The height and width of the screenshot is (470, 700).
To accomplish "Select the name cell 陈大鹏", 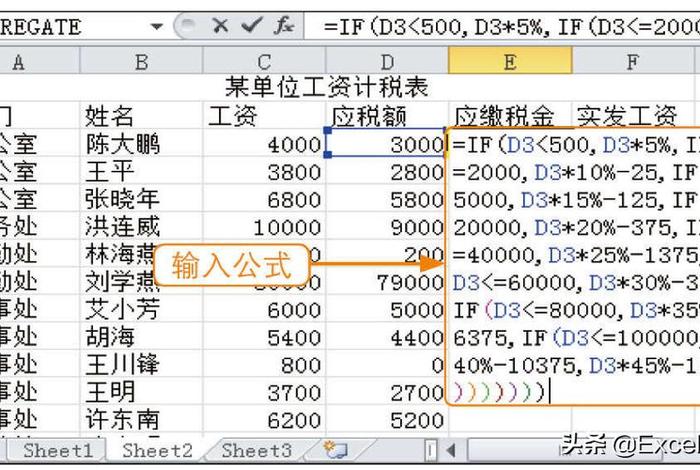I will [141, 144].
